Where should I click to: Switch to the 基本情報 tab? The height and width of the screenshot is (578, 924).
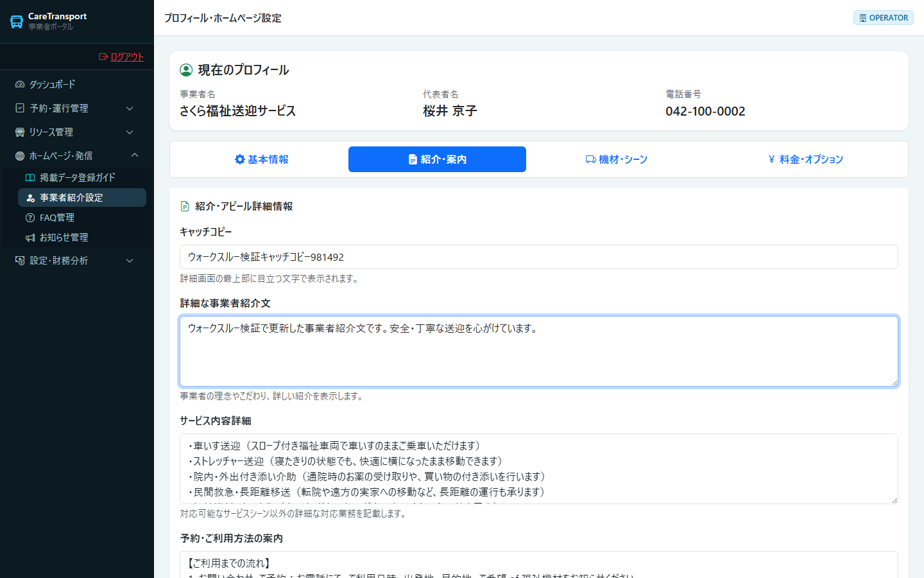pos(261,159)
